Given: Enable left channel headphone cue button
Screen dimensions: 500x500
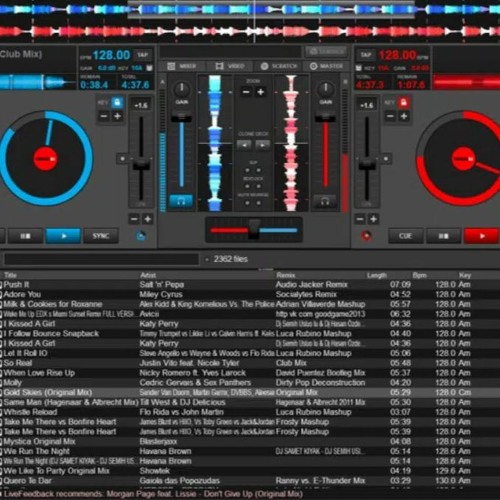Looking at the screenshot, I should tap(181, 201).
